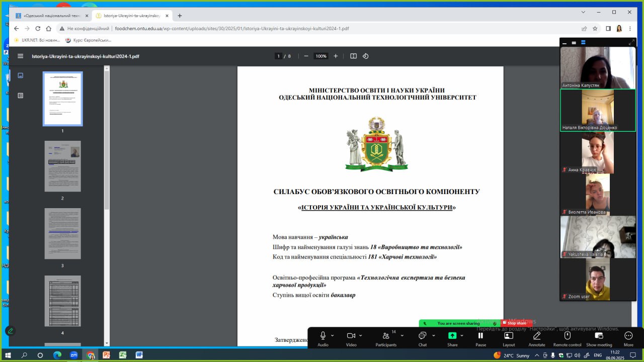Toggle the PDF sidebar menu icon
Viewport: 644px width, 362px height.
tap(21, 56)
